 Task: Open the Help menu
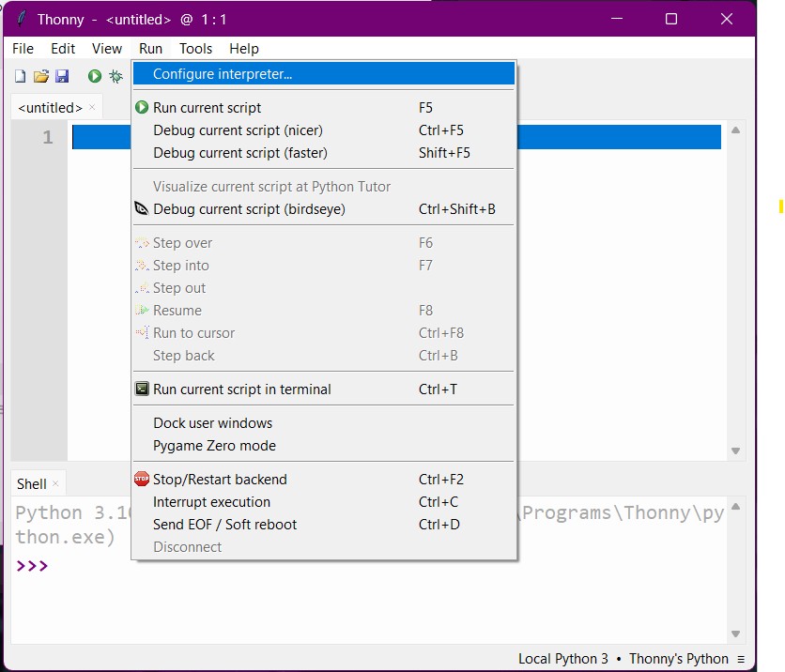(244, 49)
